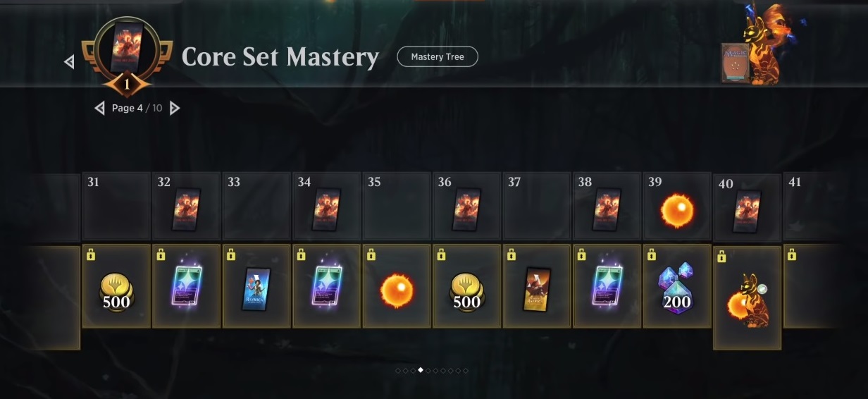Click the lock icon on level 40 premium reward
Viewport: 868px width, 399px height.
pos(721,257)
